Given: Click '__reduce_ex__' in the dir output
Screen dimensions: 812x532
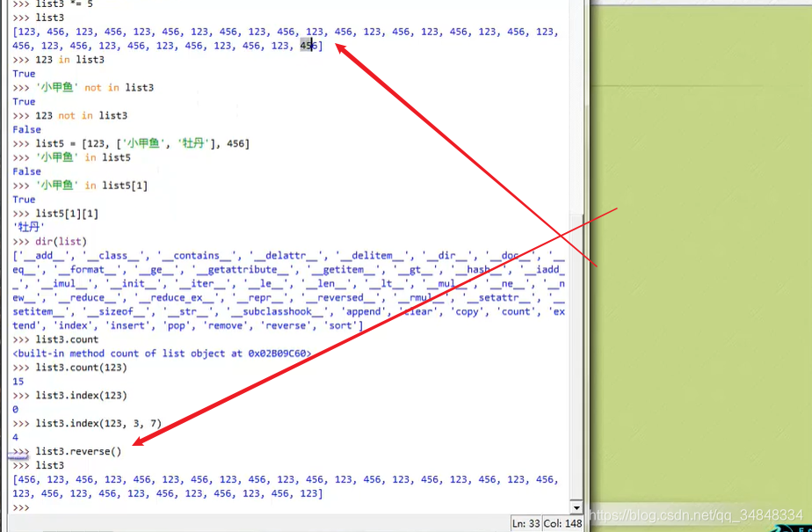Looking at the screenshot, I should point(177,297).
